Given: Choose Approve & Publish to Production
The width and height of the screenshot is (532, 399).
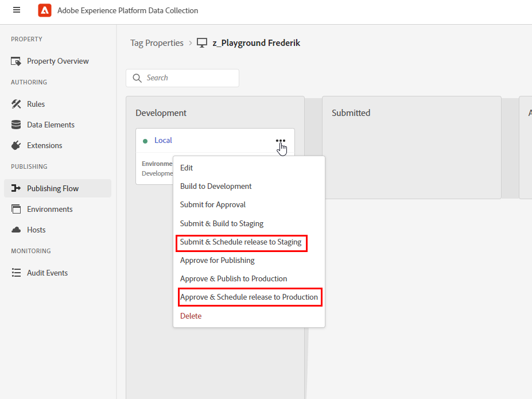Looking at the screenshot, I should point(233,278).
